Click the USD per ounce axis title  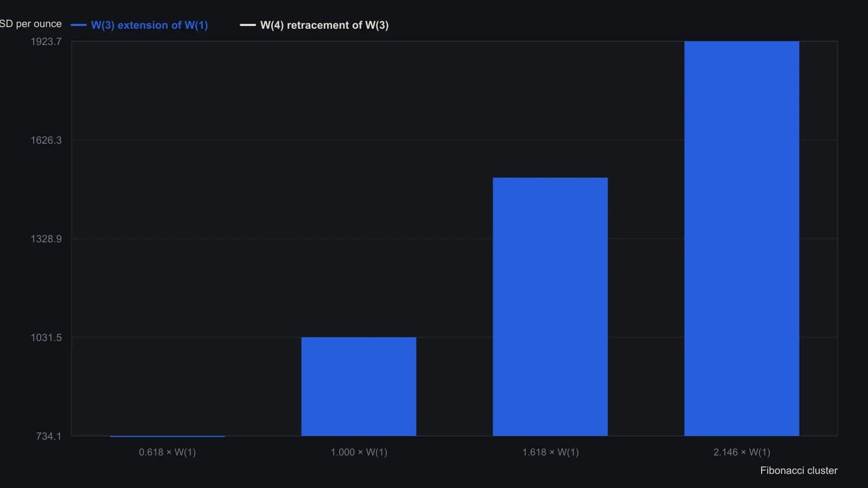[31, 24]
